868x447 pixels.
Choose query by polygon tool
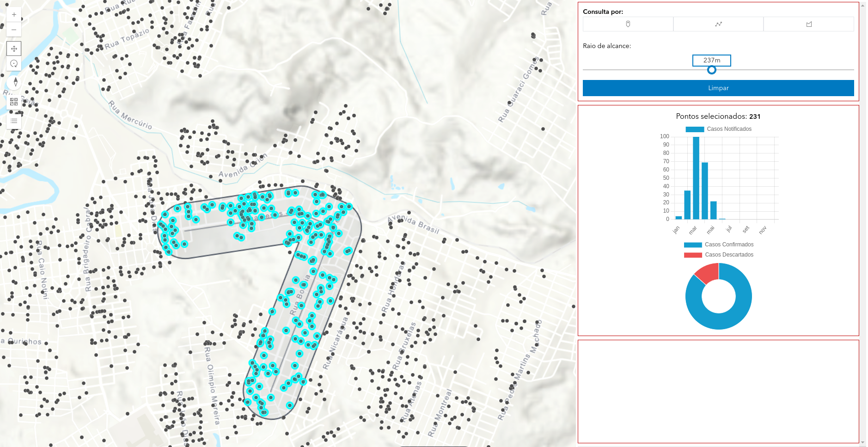(x=809, y=24)
